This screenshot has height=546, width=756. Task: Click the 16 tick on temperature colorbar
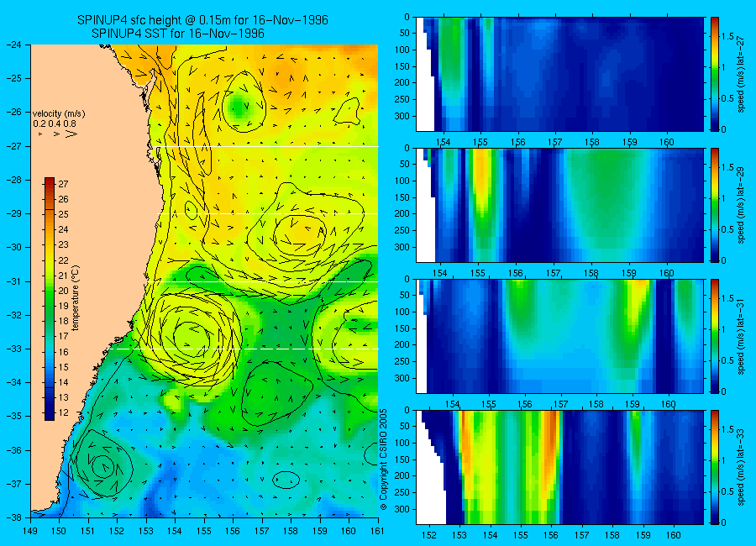63,352
